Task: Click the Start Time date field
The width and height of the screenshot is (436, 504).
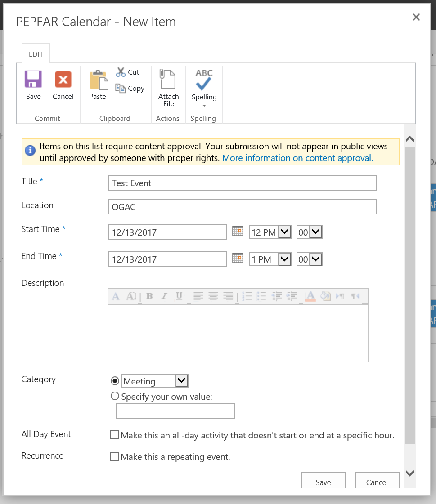Action: (x=167, y=232)
